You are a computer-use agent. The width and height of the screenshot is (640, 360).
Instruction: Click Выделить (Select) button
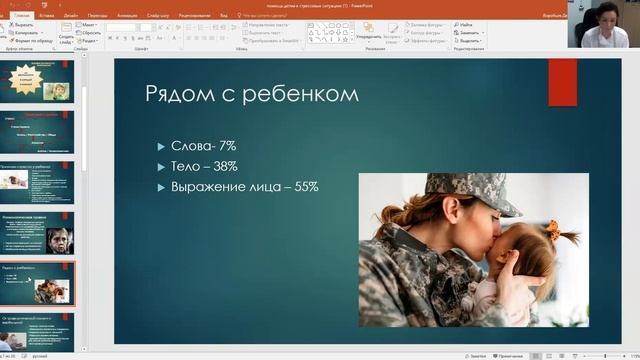point(468,41)
